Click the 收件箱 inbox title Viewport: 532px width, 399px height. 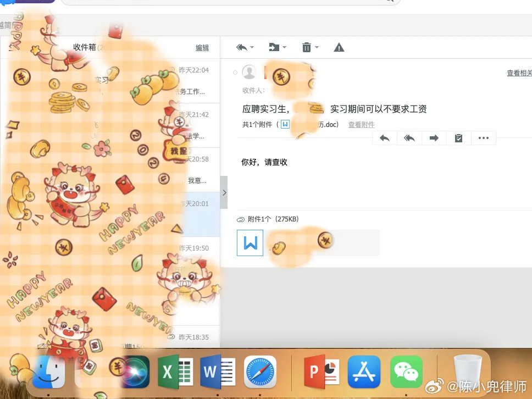click(x=85, y=47)
